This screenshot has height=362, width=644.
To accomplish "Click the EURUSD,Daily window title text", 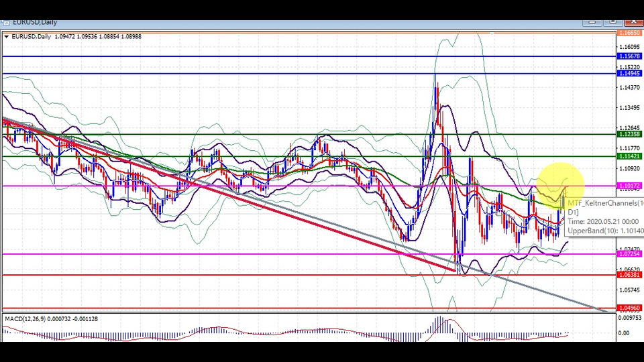I will (34, 22).
